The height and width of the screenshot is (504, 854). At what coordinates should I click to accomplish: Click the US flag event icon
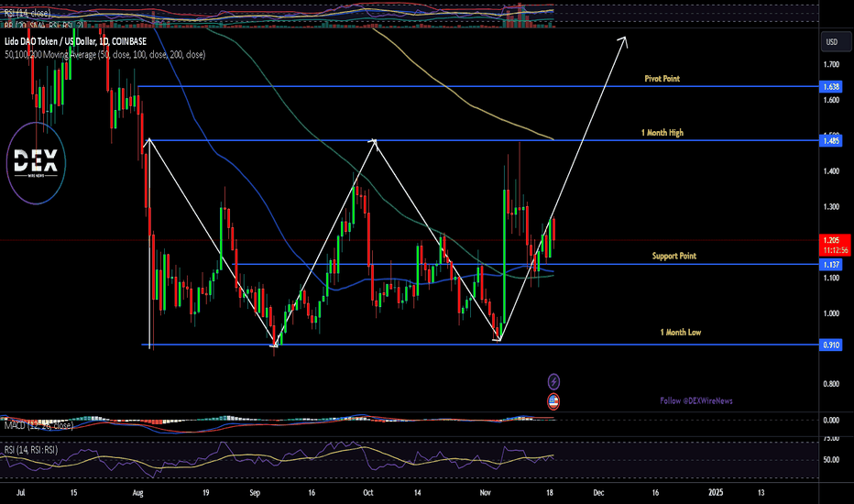[x=553, y=401]
